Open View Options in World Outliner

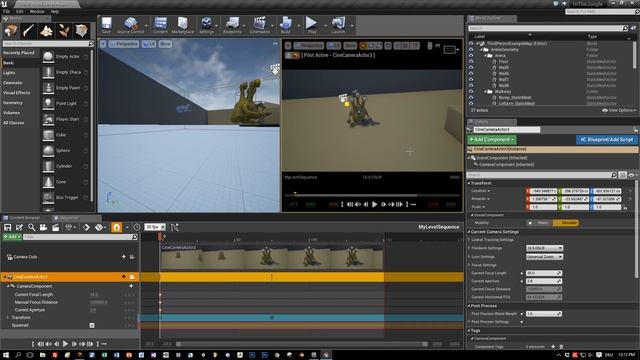619,110
